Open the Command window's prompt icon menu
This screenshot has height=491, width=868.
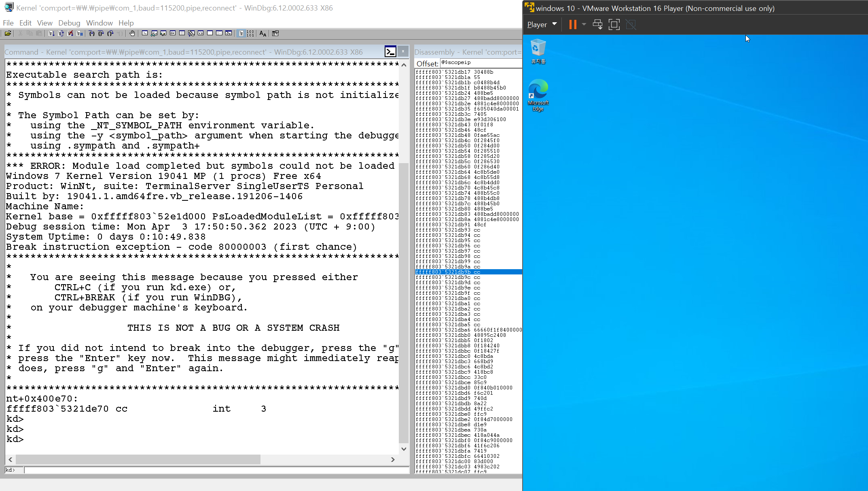[x=390, y=52]
